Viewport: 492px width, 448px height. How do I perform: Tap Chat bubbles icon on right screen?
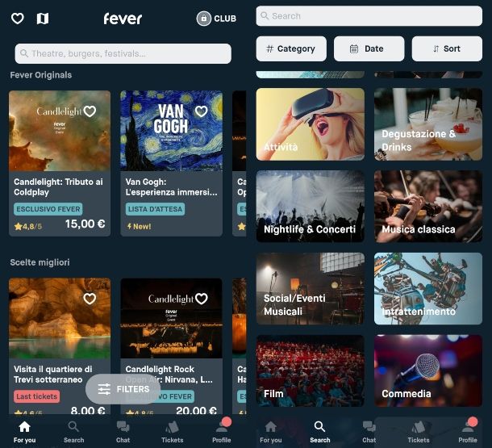tap(369, 427)
